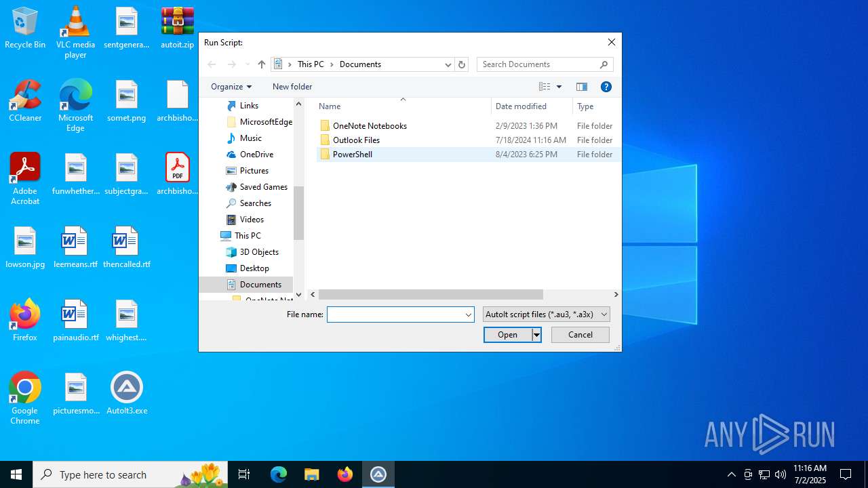
Task: Open Recycle Bin desktop icon
Action: click(x=25, y=28)
